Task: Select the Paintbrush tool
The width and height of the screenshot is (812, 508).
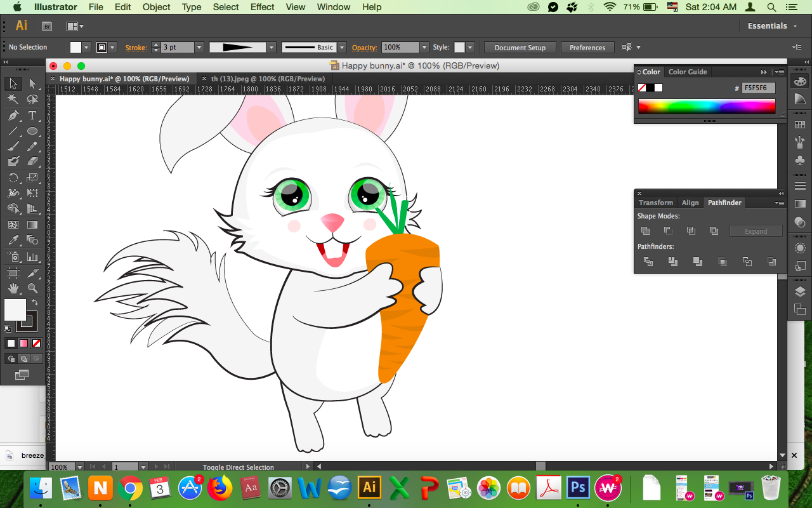Action: click(x=13, y=147)
